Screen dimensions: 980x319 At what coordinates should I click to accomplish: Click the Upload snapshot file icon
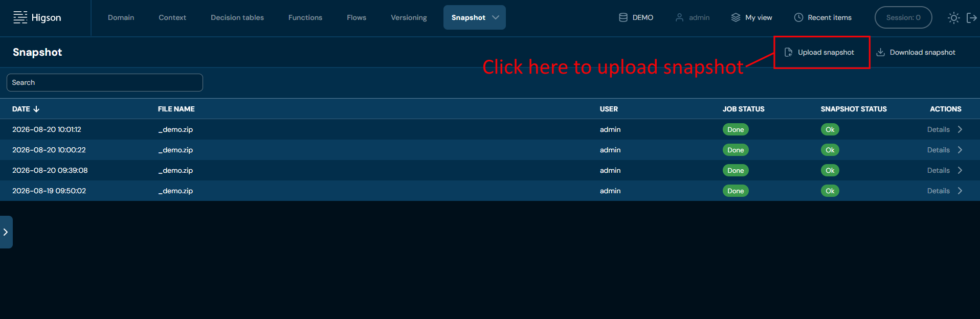788,52
